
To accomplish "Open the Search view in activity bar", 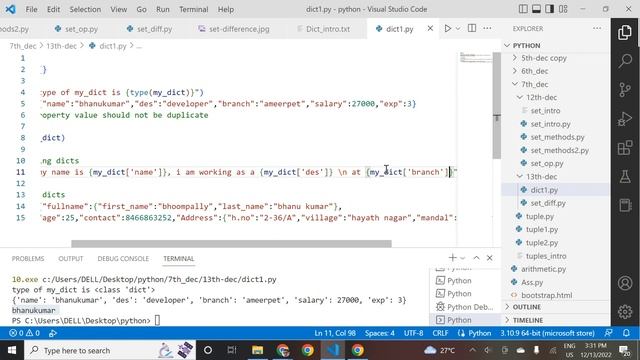I will point(625,61).
